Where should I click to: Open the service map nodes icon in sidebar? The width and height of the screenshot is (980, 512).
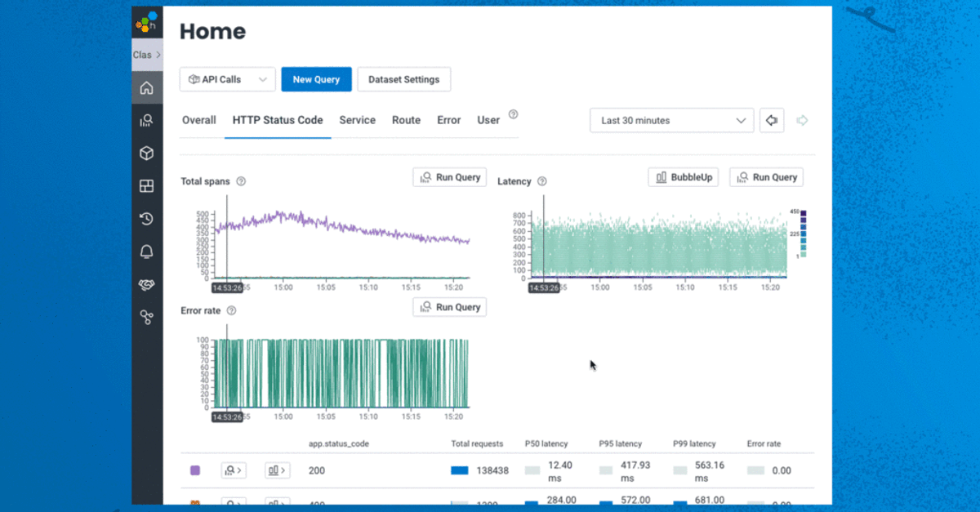(x=147, y=317)
